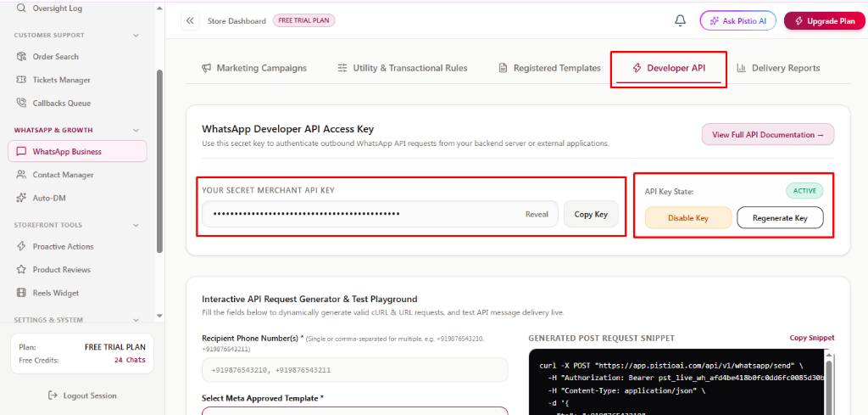The image size is (868, 415).
Task: Click the Ask Pistio AI button
Action: click(x=738, y=20)
